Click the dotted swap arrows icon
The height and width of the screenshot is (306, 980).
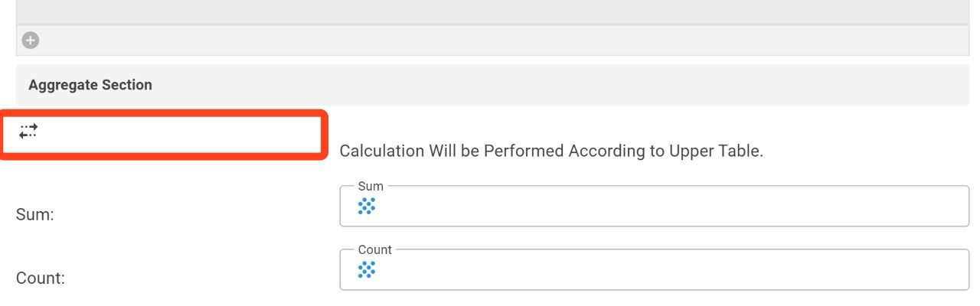pos(28,132)
